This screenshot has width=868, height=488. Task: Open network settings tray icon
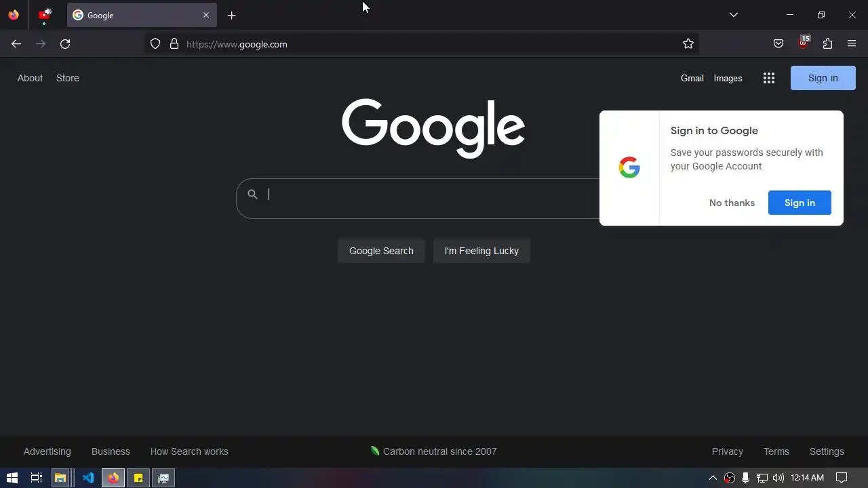(x=762, y=478)
